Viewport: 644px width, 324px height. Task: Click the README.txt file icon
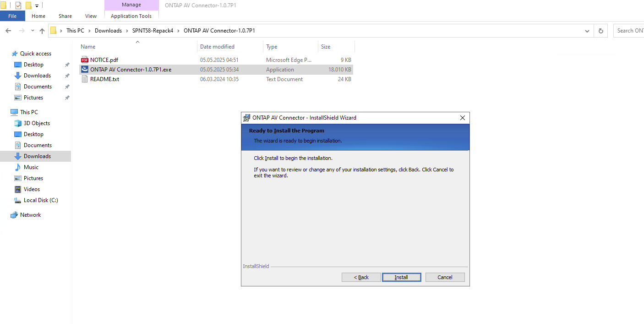tap(84, 79)
